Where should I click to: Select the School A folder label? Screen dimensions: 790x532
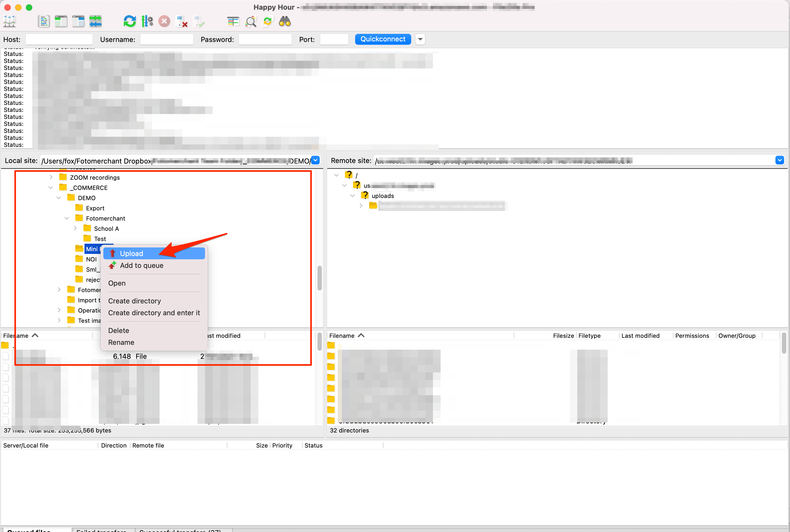tap(107, 229)
